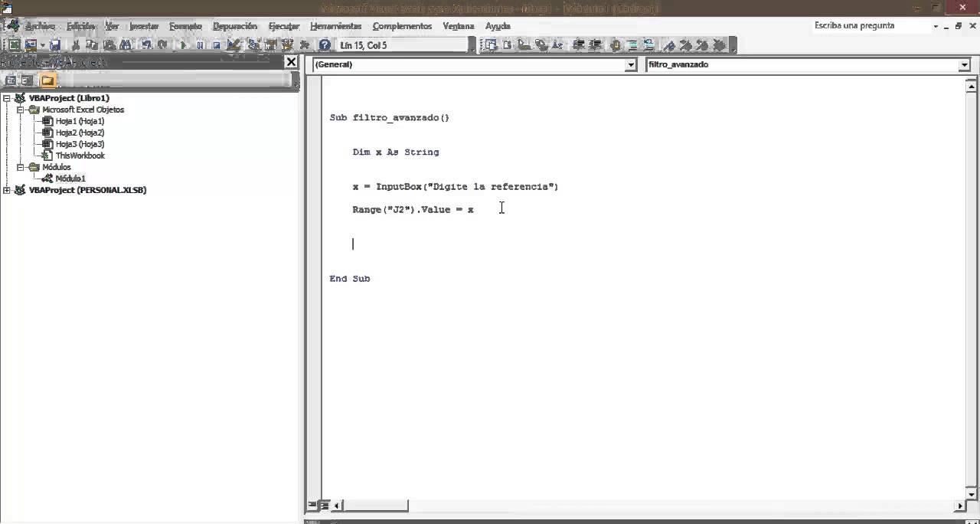Click the 'Escriba una pregunta' help box
Screen dimensions: 980x524
click(x=871, y=25)
